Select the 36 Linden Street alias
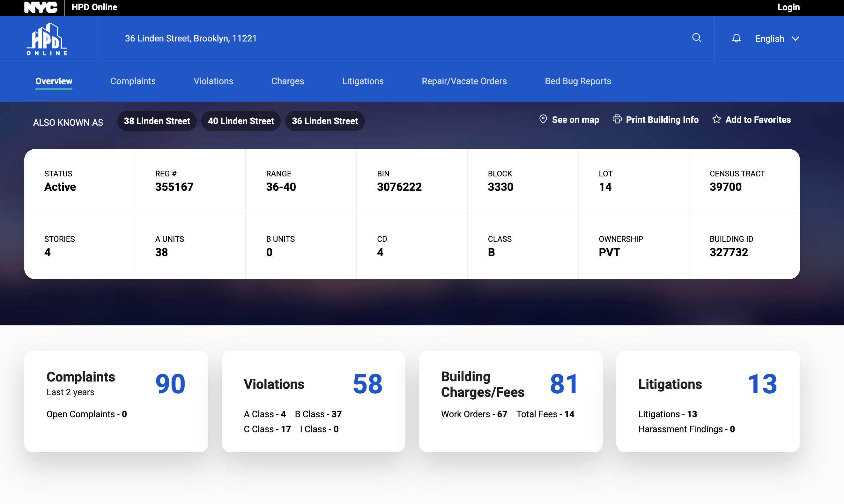Viewport: 844px width, 504px height. click(325, 121)
